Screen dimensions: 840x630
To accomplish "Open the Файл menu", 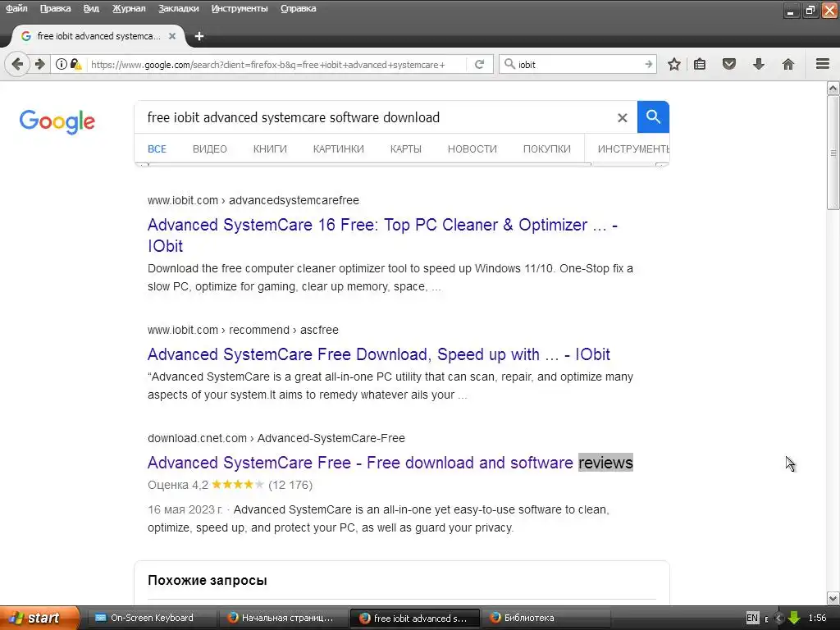I will (x=16, y=8).
